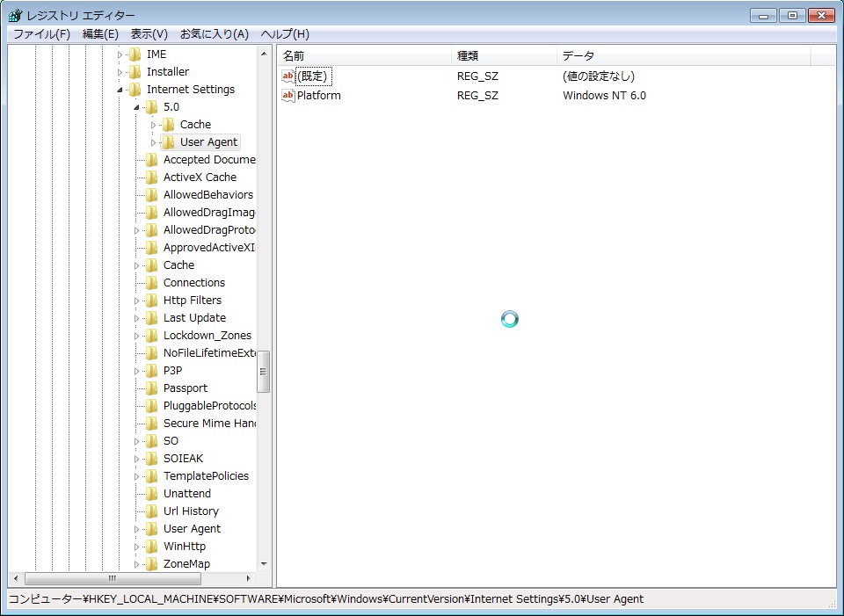844x616 pixels.
Task: Click the folder icon of Cache under 5.0
Action: (x=168, y=124)
